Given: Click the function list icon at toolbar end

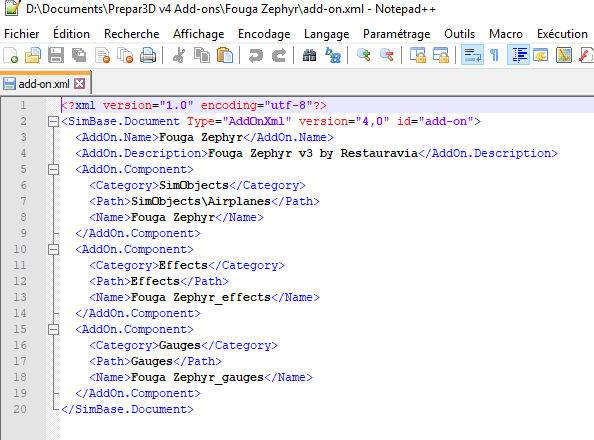Looking at the screenshot, I should [586, 55].
